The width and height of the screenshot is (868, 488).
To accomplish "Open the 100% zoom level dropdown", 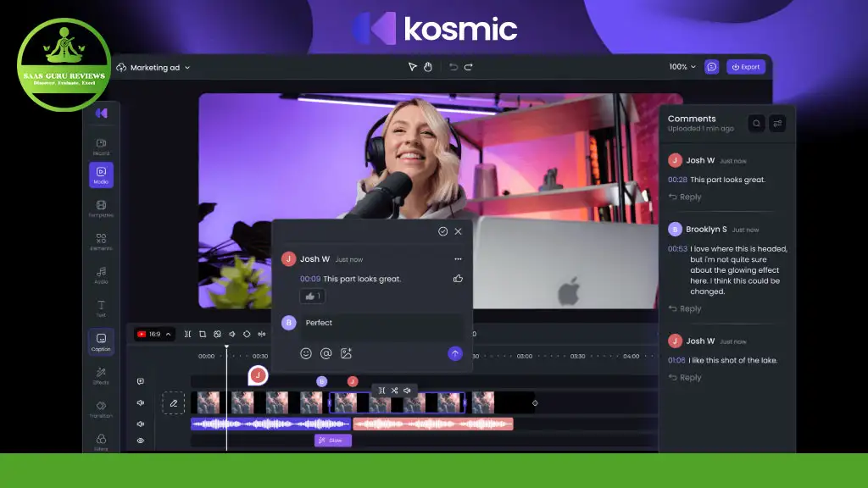I will coord(682,67).
